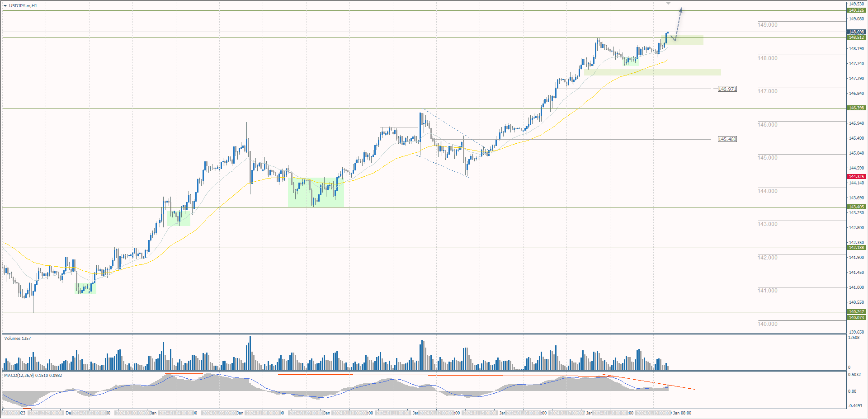Click the 147.000 round-level label
This screenshot has width=868, height=419.
pos(768,91)
